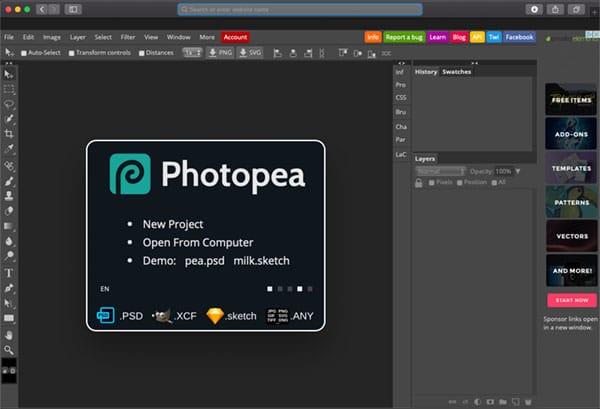Enable the Auto-Select checkbox
600x409 pixels.
pos(24,53)
